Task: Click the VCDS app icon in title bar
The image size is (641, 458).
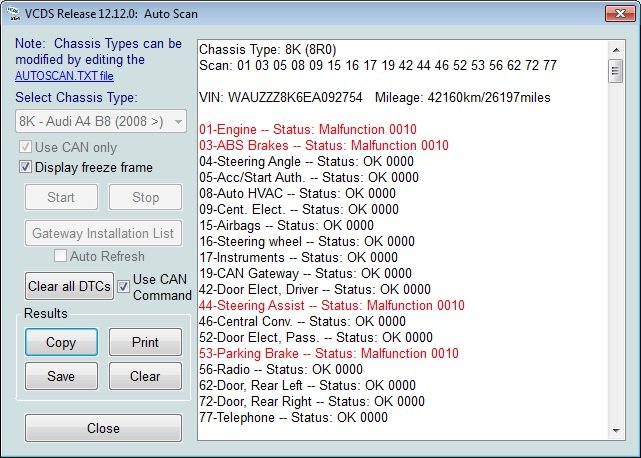Action: [13, 13]
